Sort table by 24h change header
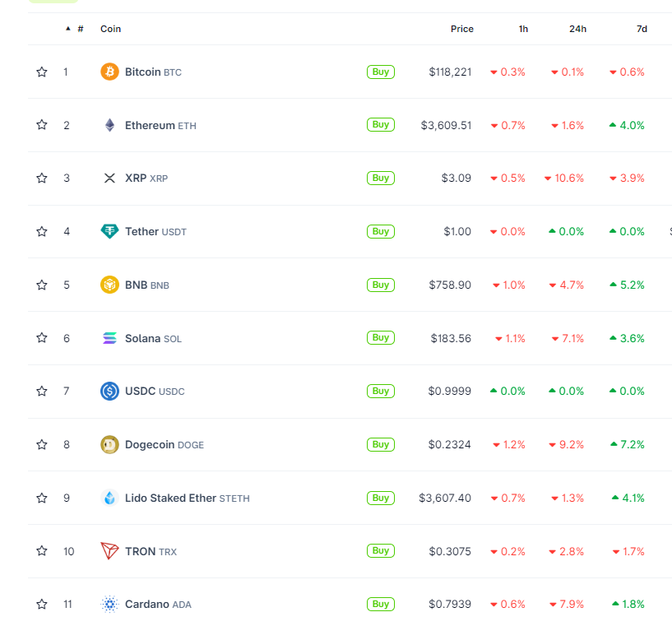Image resolution: width=672 pixels, height=626 pixels. [577, 29]
